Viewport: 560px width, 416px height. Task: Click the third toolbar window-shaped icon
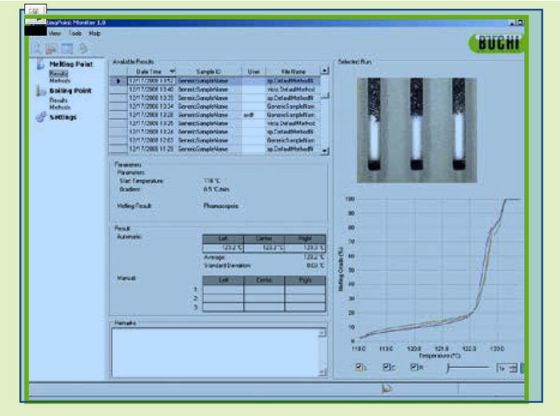[x=67, y=49]
